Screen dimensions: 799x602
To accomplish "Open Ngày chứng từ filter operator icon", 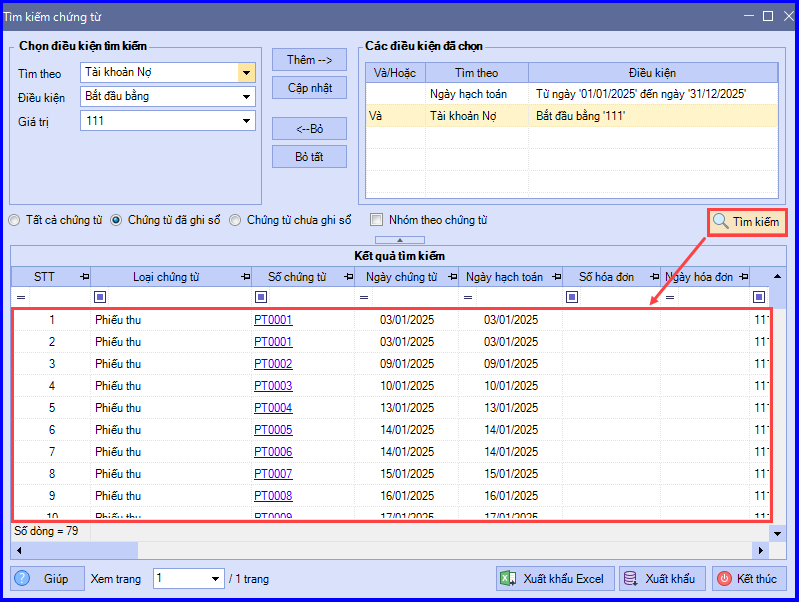I will tap(364, 297).
